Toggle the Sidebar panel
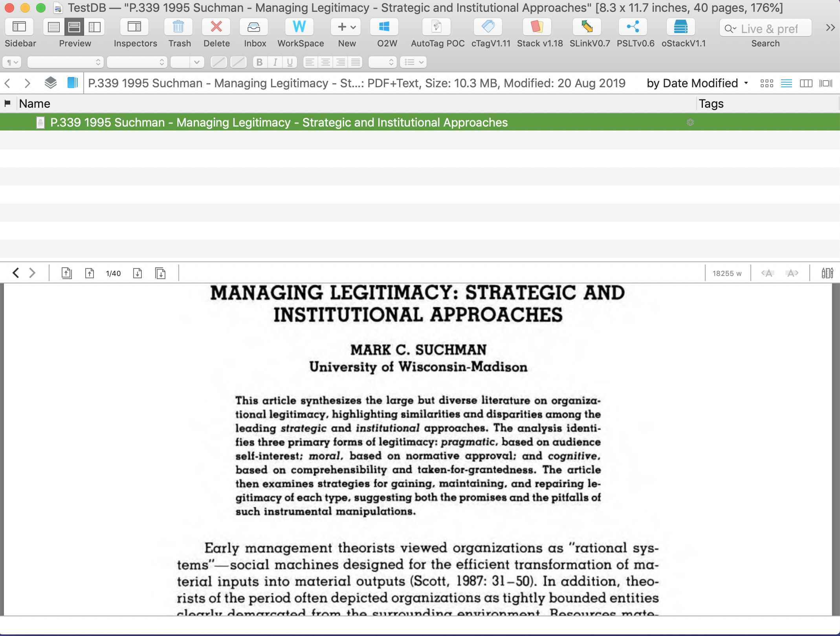The width and height of the screenshot is (840, 636). 19,27
